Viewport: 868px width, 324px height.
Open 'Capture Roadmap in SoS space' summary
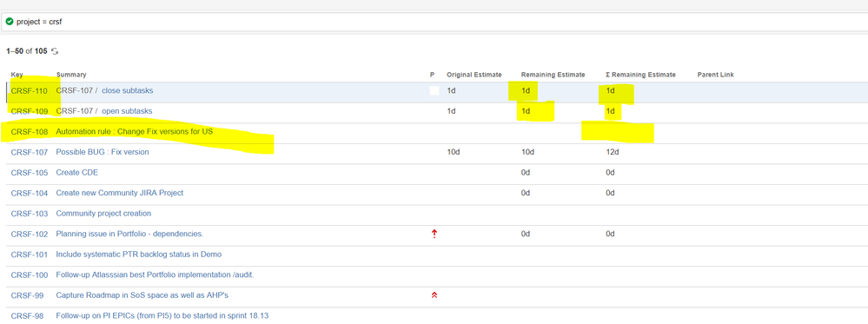point(142,295)
